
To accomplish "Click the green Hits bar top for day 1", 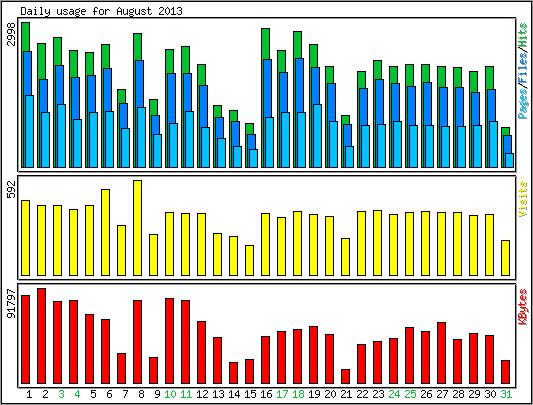I will pos(25,37).
